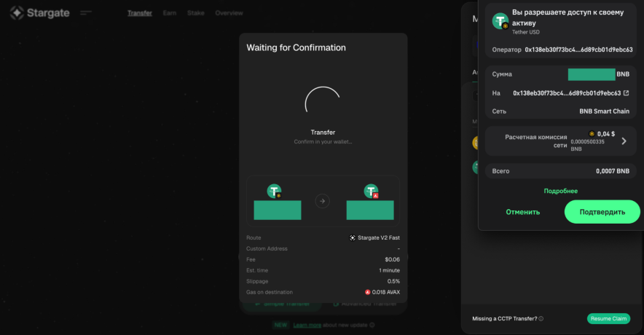Click the BNB coin icon in network fee
Image resolution: width=644 pixels, height=335 pixels.
pos(592,134)
